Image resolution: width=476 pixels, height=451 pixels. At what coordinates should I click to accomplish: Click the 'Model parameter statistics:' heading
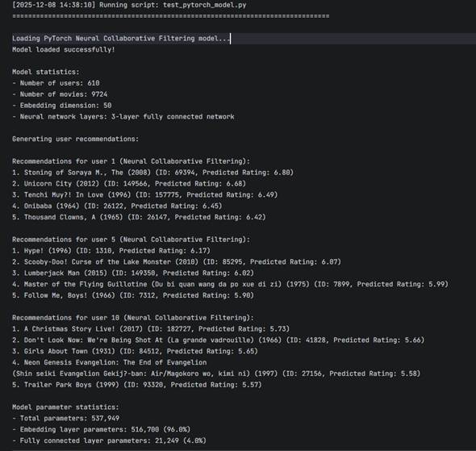point(66,407)
